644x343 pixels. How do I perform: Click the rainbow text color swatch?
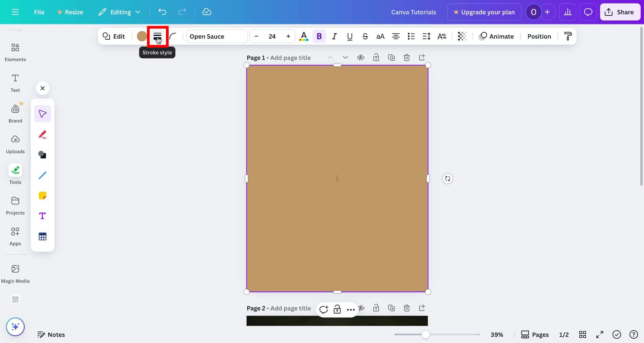(x=304, y=36)
